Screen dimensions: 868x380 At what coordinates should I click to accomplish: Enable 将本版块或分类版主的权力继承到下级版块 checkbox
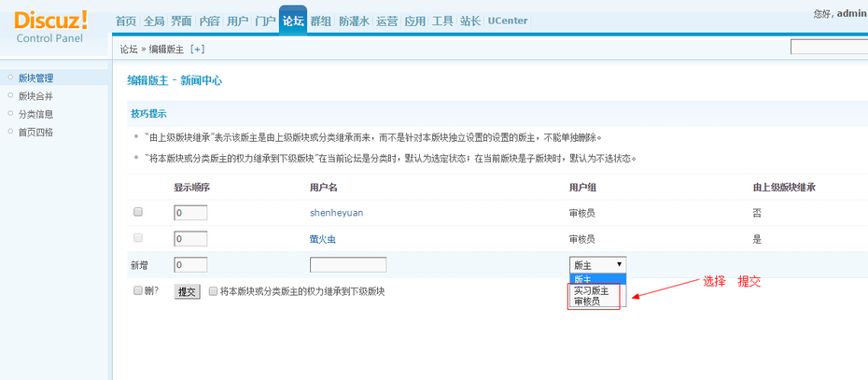tap(213, 290)
